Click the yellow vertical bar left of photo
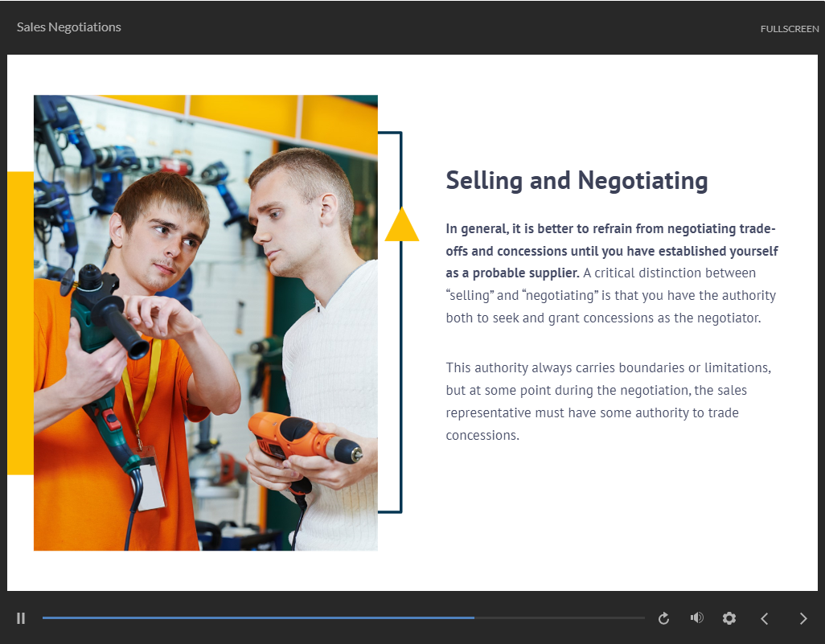 coord(20,322)
